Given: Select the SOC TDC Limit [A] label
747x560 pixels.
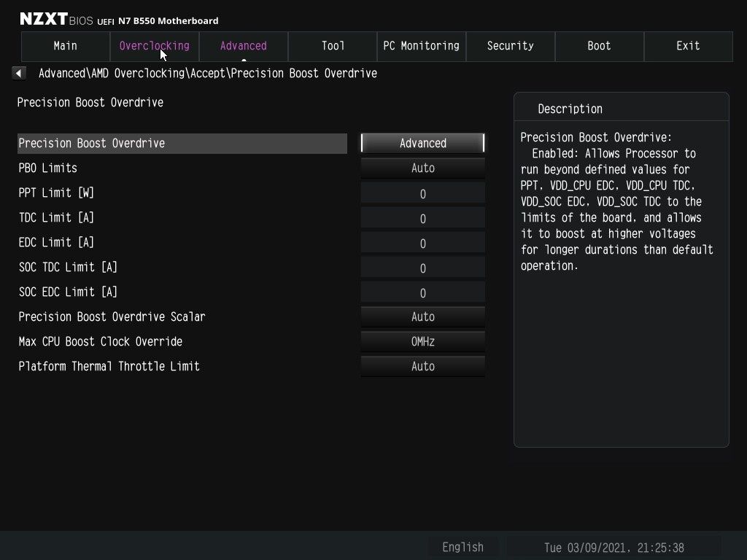Looking at the screenshot, I should [x=68, y=267].
